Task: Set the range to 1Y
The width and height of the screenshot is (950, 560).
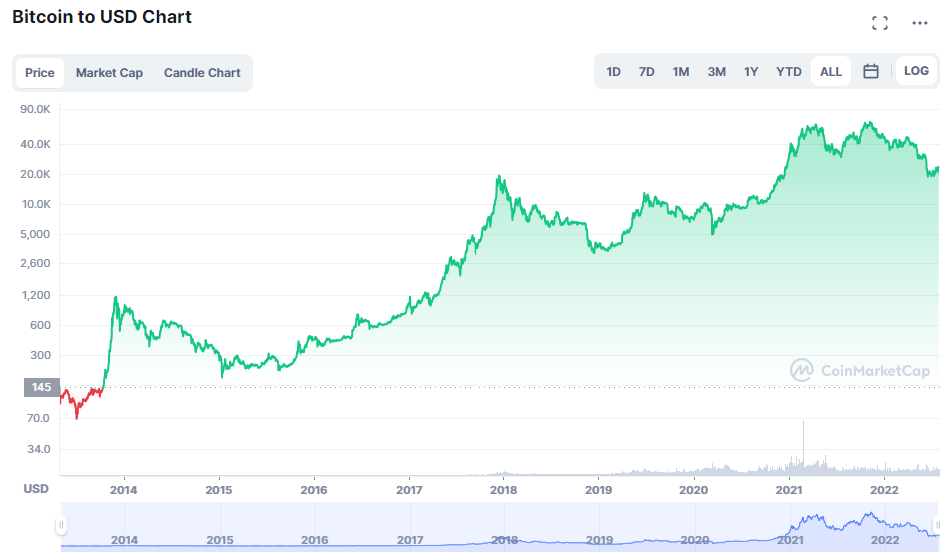Action: tap(751, 72)
